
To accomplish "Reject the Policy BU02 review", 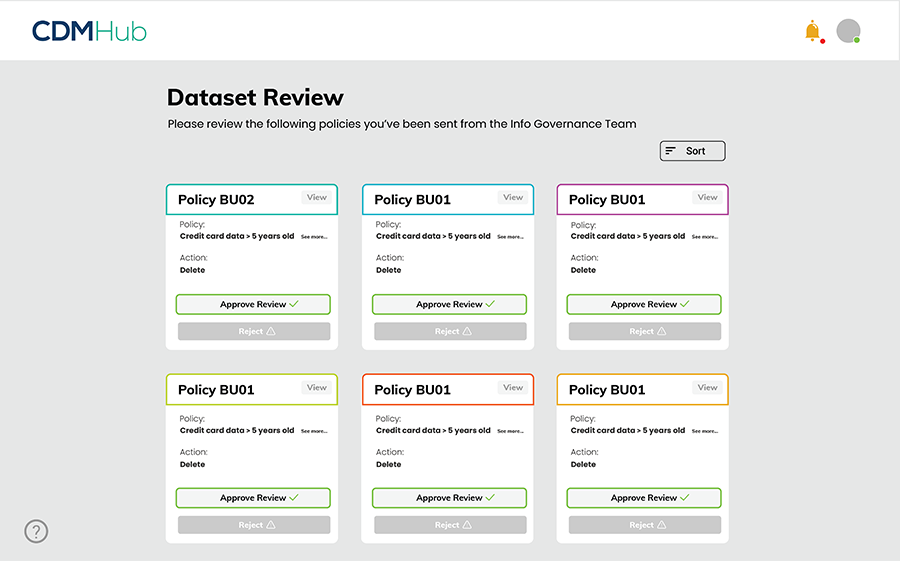I will [x=253, y=331].
